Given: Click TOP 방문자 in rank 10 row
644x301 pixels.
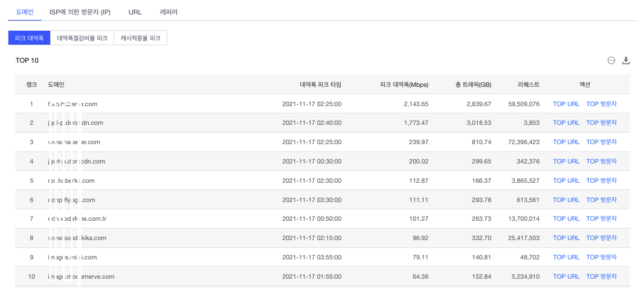Looking at the screenshot, I should (601, 277).
